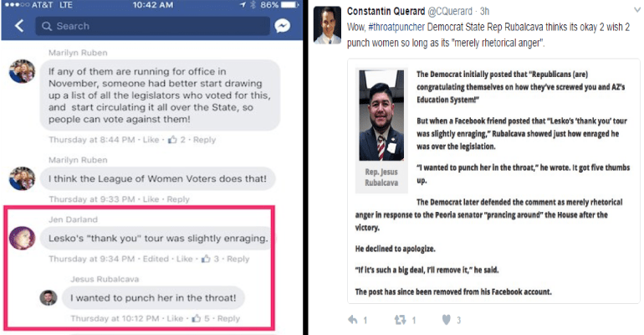Image resolution: width=644 pixels, height=335 pixels.
Task: Expand the tweet options chevron
Action: pos(637,10)
